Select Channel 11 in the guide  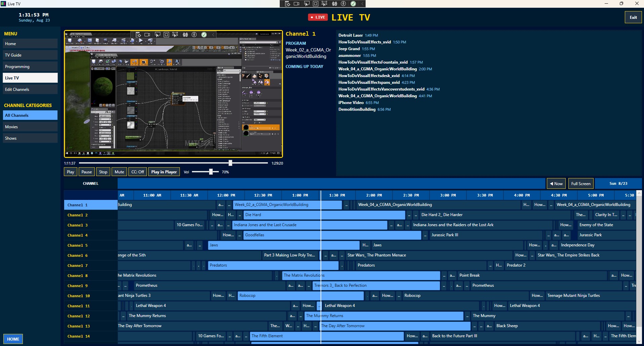click(91, 306)
